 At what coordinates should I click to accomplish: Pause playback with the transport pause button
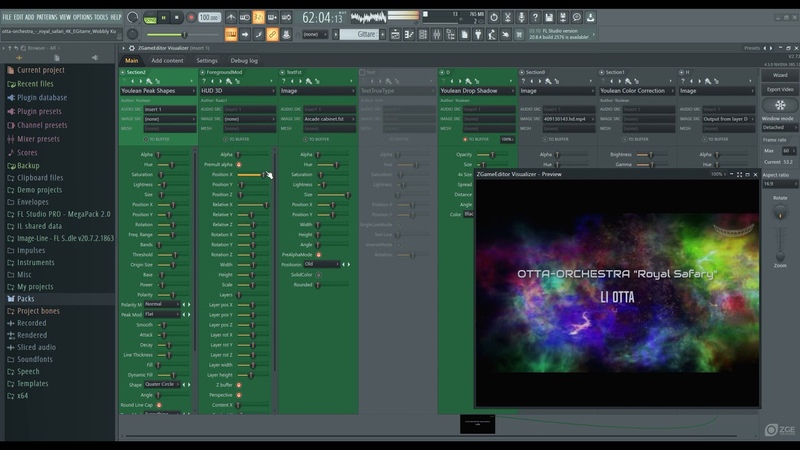pos(163,17)
